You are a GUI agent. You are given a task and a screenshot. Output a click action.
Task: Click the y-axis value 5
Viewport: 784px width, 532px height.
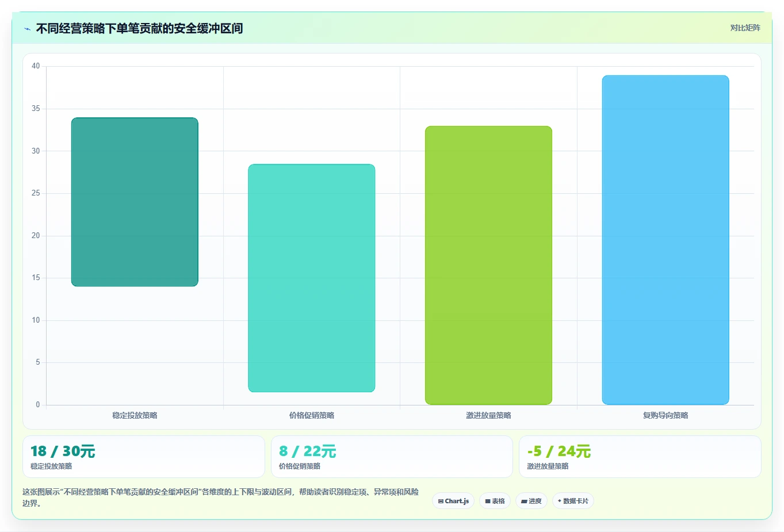(x=38, y=362)
